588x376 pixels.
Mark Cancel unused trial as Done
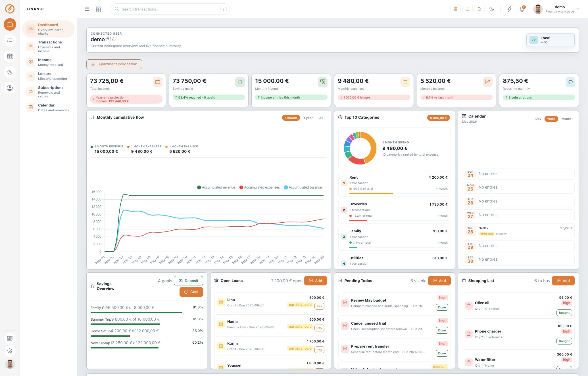[442, 331]
